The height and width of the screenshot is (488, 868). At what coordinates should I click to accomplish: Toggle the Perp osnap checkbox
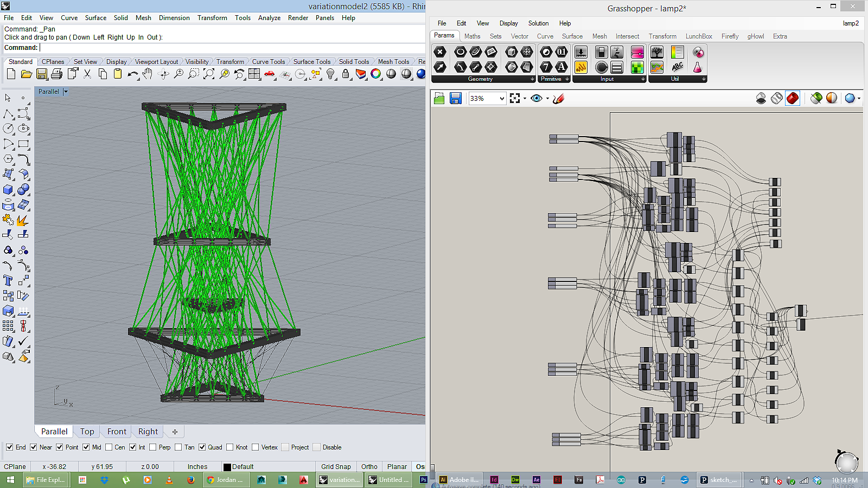coord(153,447)
